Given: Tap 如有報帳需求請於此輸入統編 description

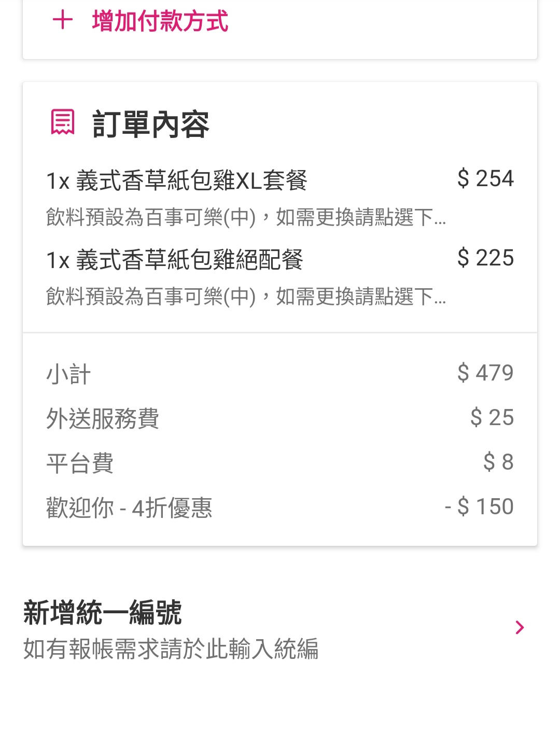Looking at the screenshot, I should (x=171, y=649).
